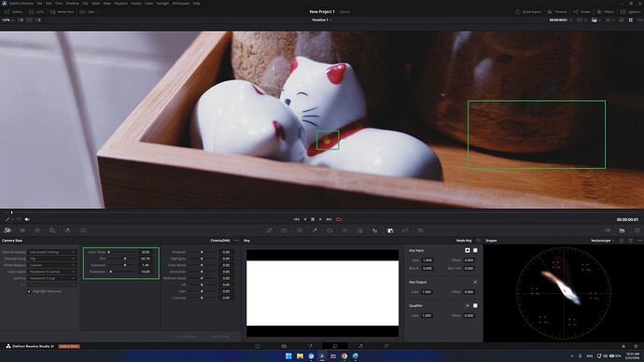644x362 pixels.
Task: Open the Fusion menu
Action: [x=136, y=4]
